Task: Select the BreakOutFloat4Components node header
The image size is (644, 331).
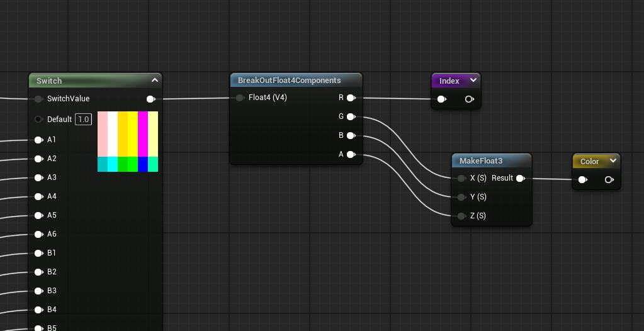Action: (296, 80)
